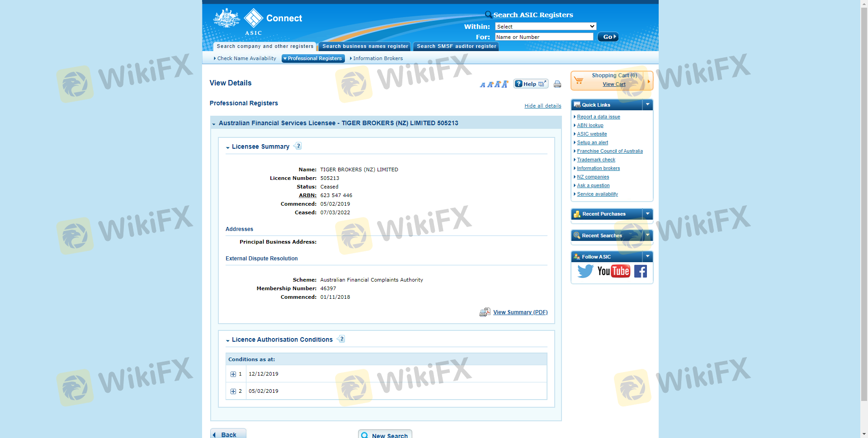
Task: Open the Licensee Summary help icon
Action: [297, 146]
